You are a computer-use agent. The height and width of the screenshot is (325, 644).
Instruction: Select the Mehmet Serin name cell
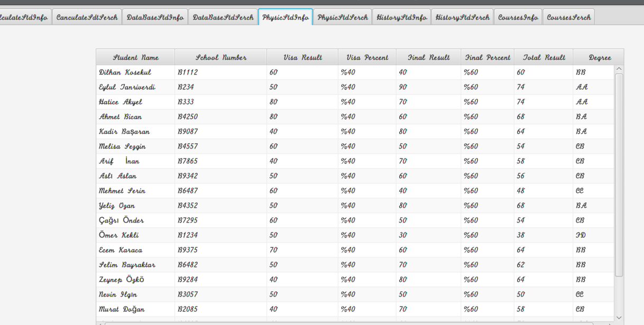pyautogui.click(x=135, y=191)
